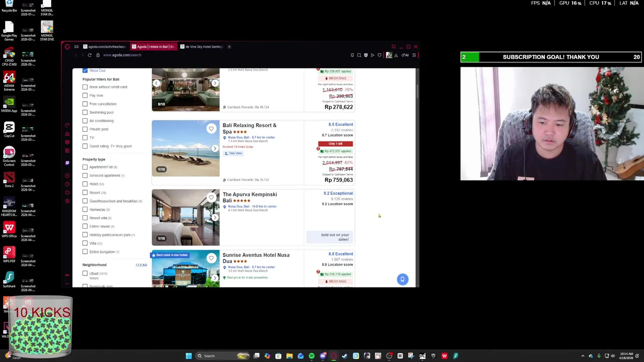Open the Opera menu logo
Viewport: 644px width, 362px height.
click(x=67, y=47)
